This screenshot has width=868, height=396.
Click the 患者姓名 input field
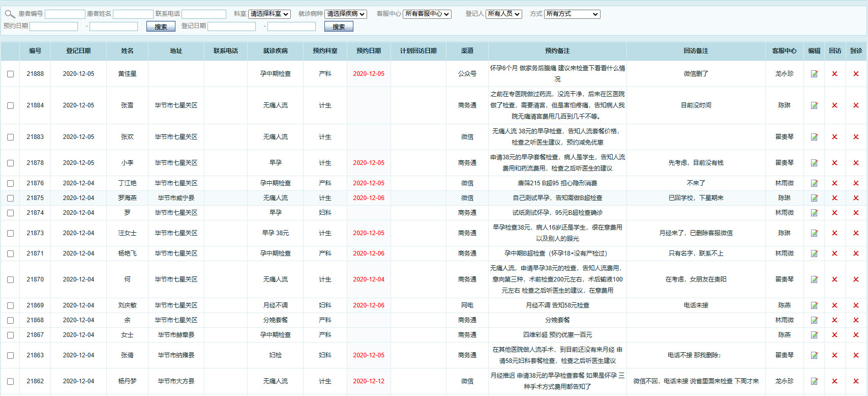tap(133, 14)
